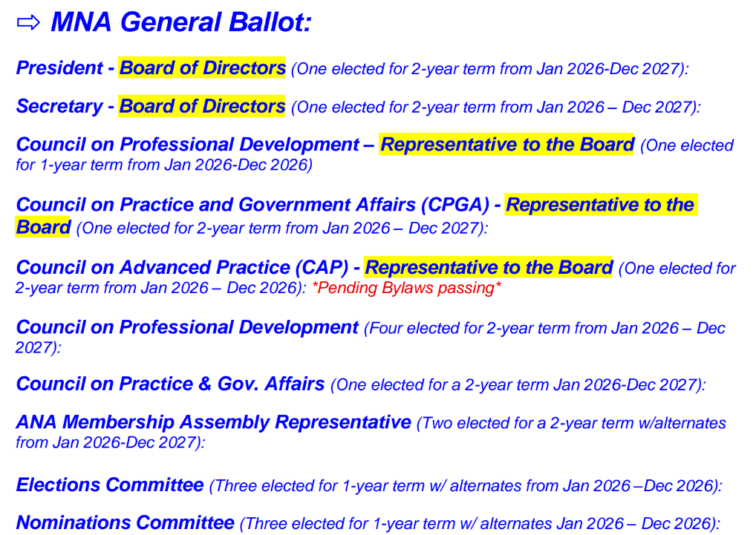Click the highlighted word Board under the CPGA line
Image resolution: width=756 pixels, height=535 pixels.
43,227
